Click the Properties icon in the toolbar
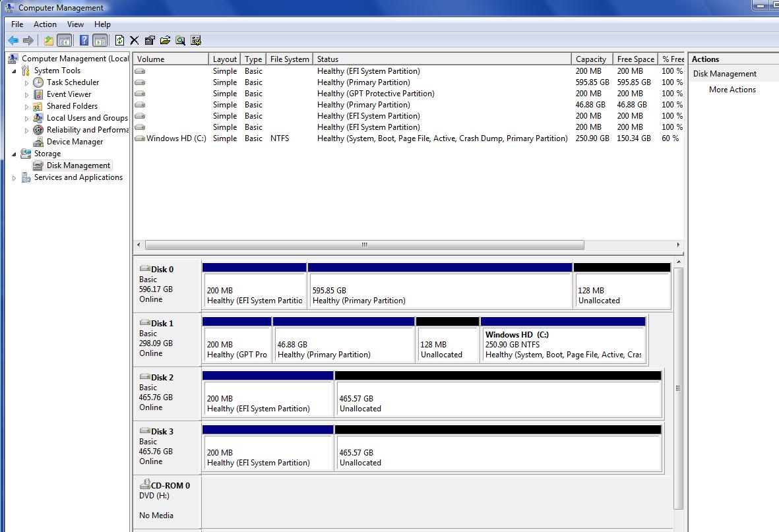The image size is (779, 532). point(150,40)
